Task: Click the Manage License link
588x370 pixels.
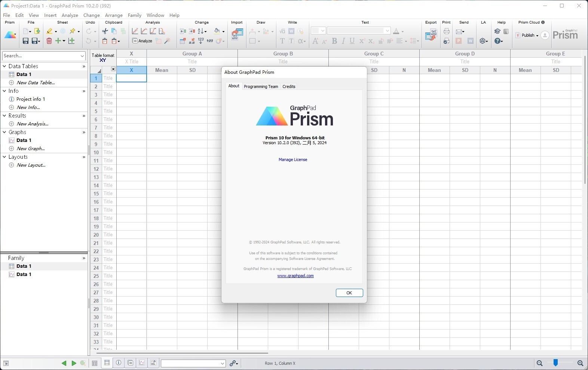Action: (x=293, y=160)
